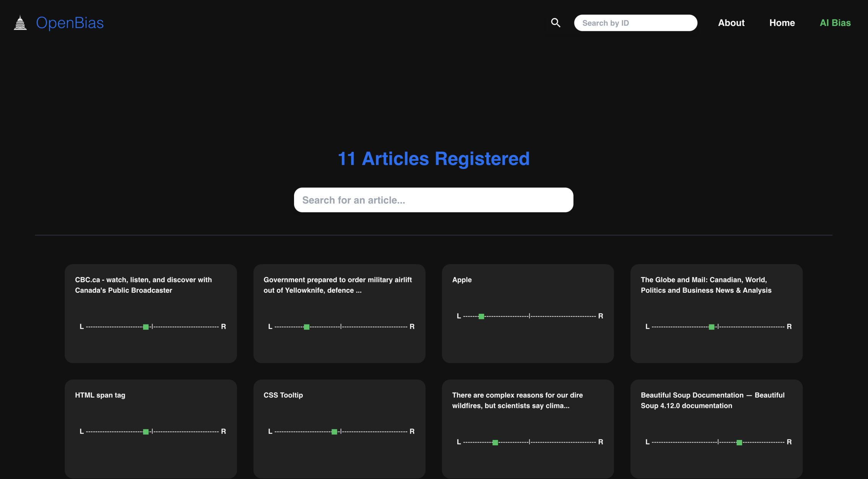Click the Search for an article box

433,200
